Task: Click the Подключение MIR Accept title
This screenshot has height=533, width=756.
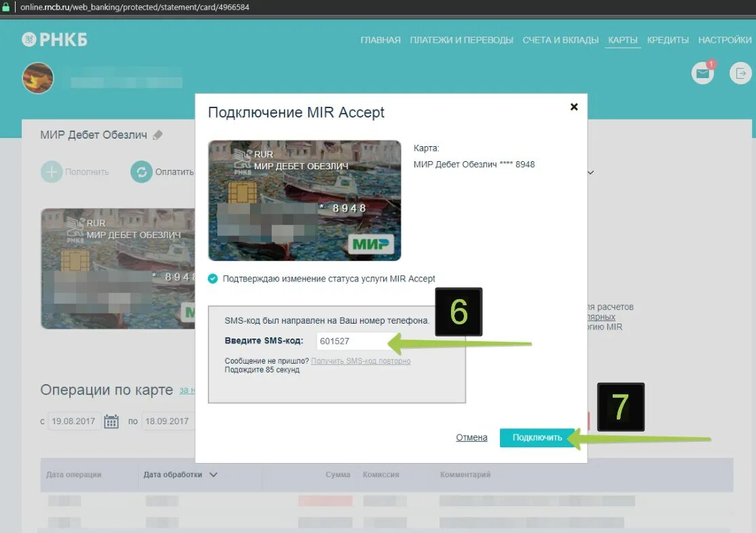Action: pyautogui.click(x=296, y=112)
